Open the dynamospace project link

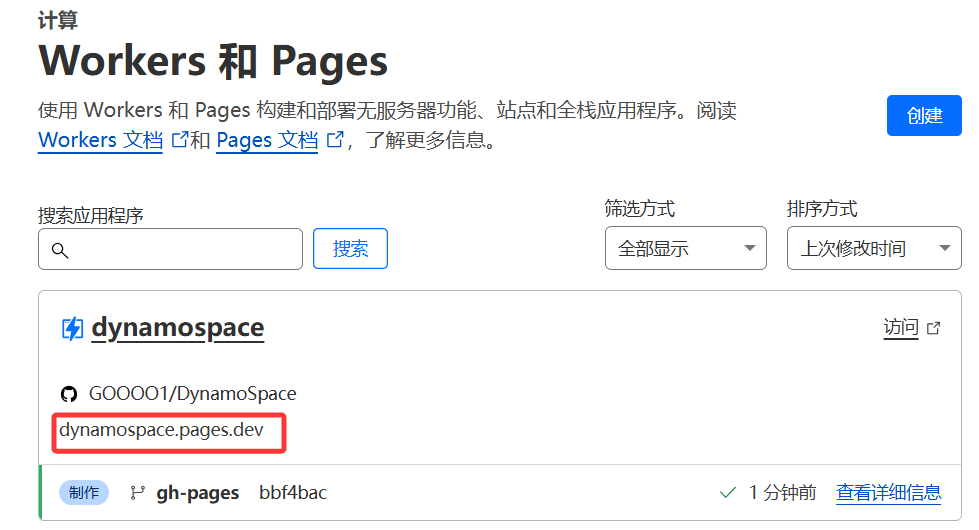[178, 328]
